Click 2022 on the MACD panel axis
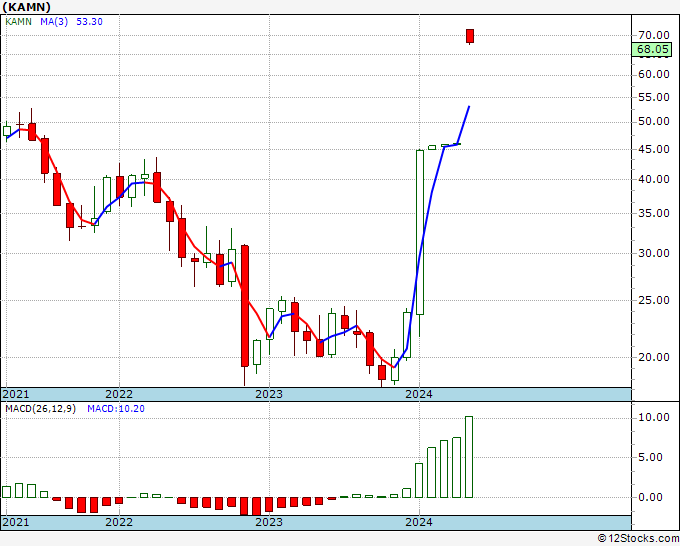This screenshot has height=546, width=680. click(119, 522)
